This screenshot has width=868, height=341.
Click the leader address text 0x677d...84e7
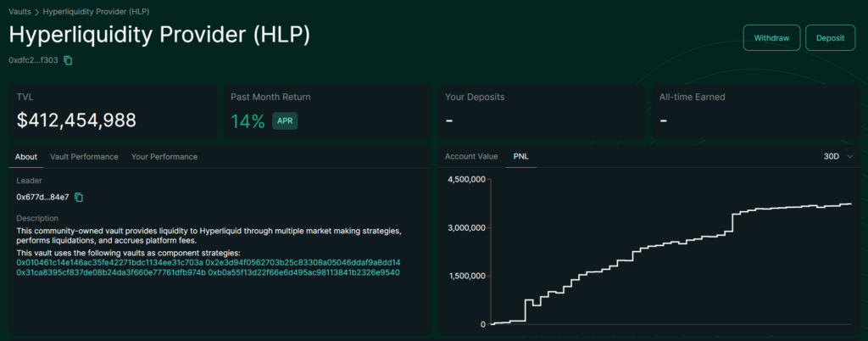[x=42, y=197]
